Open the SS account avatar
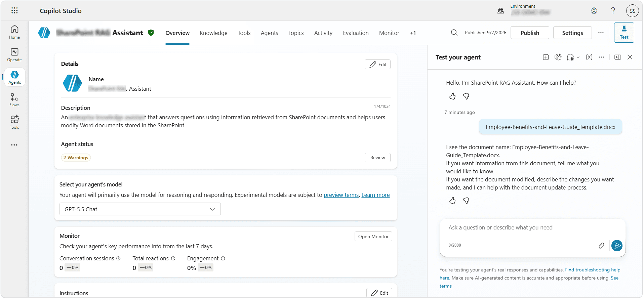 [632, 11]
